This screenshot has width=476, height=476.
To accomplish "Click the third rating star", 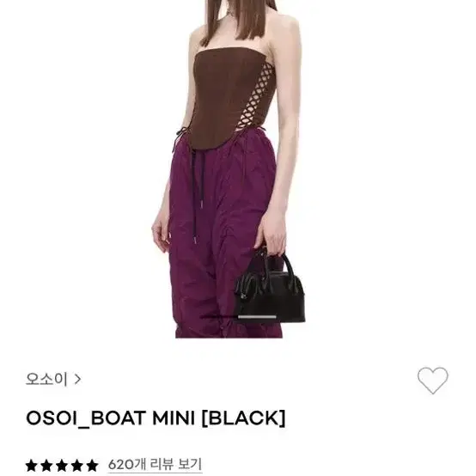I will click(x=62, y=466).
